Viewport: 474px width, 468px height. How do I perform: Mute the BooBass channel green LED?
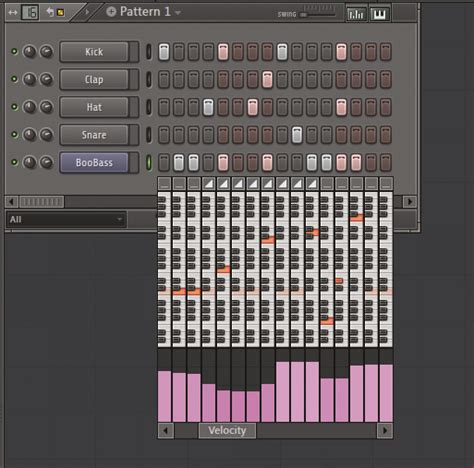click(x=14, y=162)
